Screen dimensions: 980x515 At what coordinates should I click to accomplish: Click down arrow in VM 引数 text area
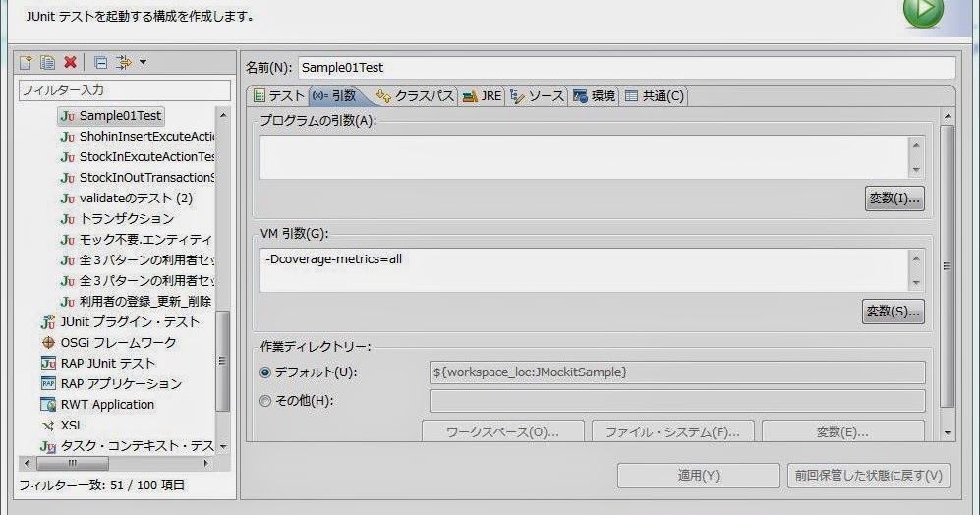pyautogui.click(x=916, y=283)
